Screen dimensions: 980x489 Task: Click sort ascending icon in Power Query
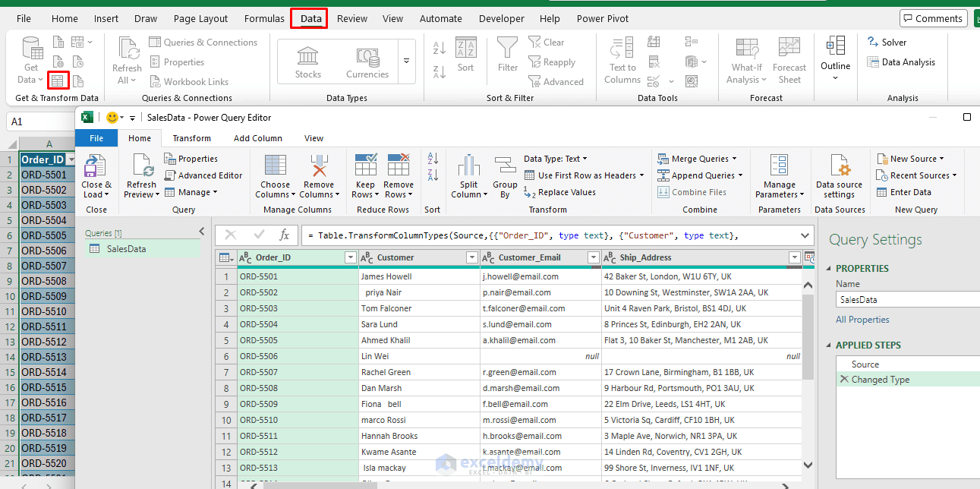point(433,159)
